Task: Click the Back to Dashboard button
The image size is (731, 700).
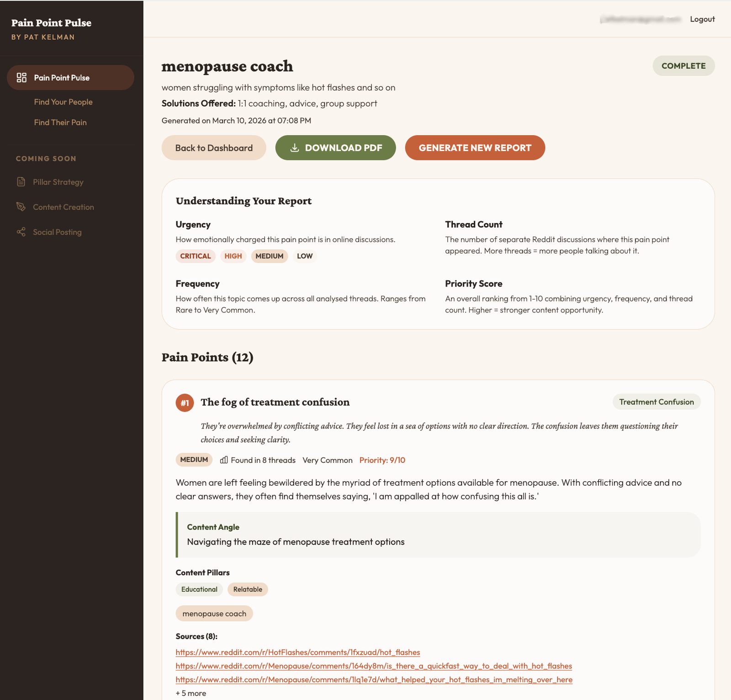Action: [x=213, y=148]
